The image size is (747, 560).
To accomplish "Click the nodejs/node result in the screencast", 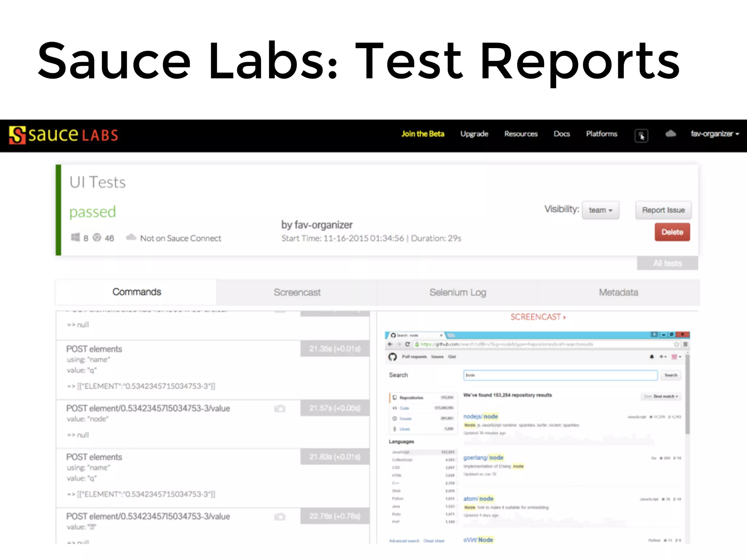I will pyautogui.click(x=480, y=416).
